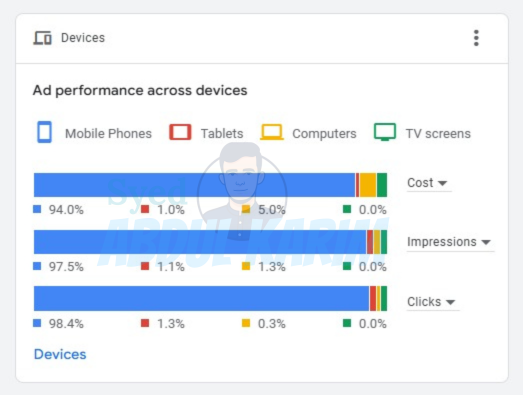Open the Impressions metric dropdown
Screen dimensions: 523x395
point(449,242)
